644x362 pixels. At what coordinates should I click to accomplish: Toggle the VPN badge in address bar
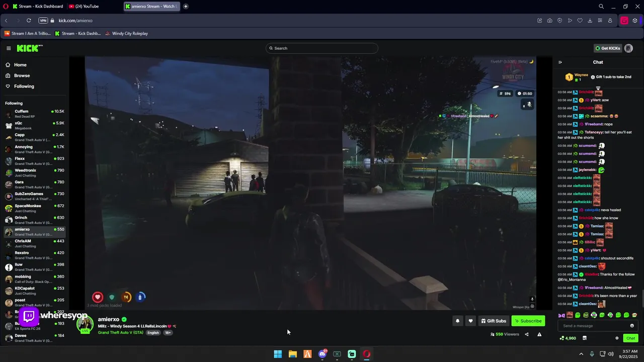(x=43, y=21)
